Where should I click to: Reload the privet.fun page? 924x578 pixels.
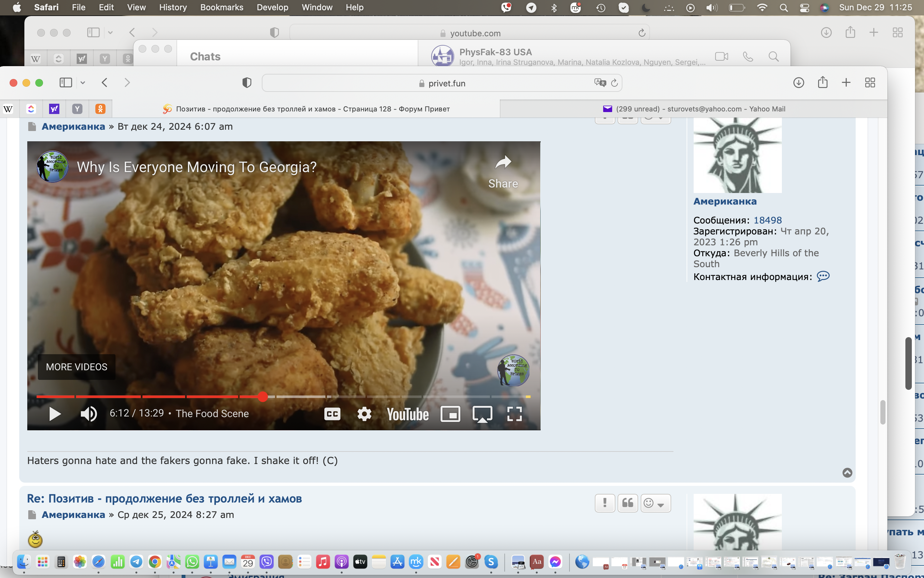(x=614, y=83)
